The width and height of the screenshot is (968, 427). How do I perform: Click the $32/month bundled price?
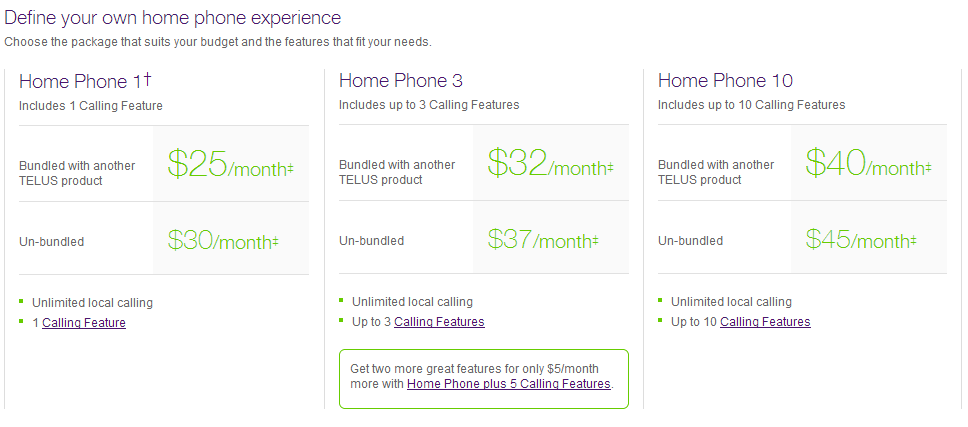coord(549,164)
